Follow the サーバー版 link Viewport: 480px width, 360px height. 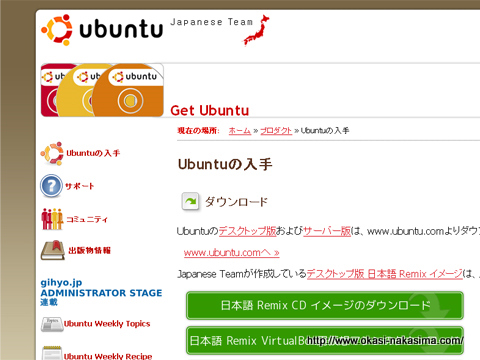click(327, 231)
